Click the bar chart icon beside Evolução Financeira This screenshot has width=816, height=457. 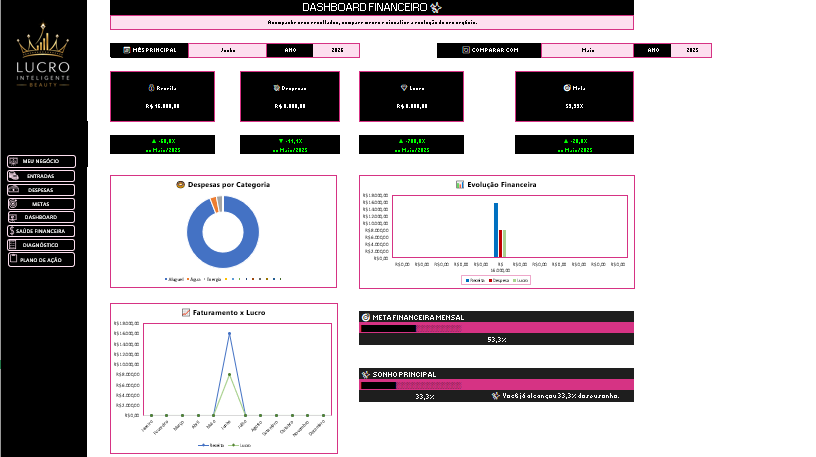click(460, 184)
